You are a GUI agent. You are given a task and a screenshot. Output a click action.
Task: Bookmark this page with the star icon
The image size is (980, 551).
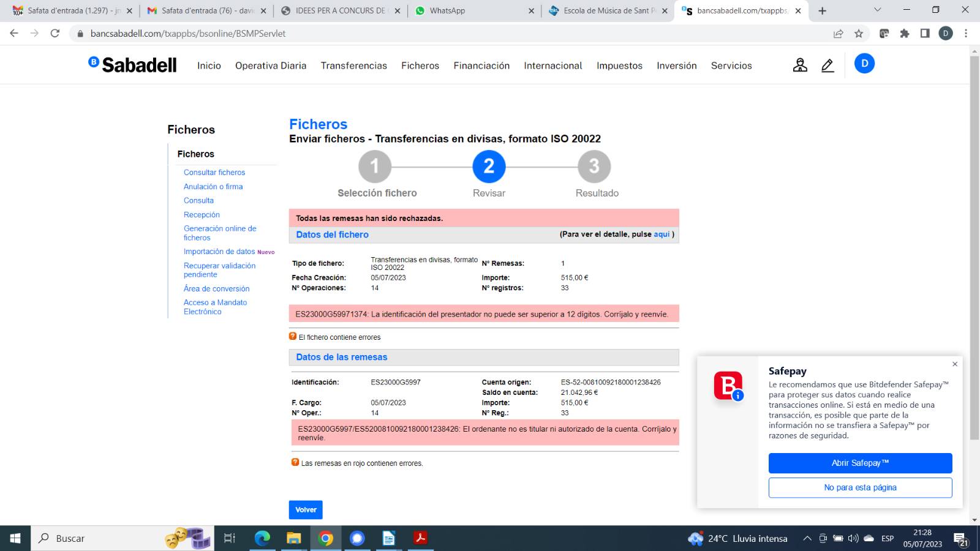pos(859,34)
